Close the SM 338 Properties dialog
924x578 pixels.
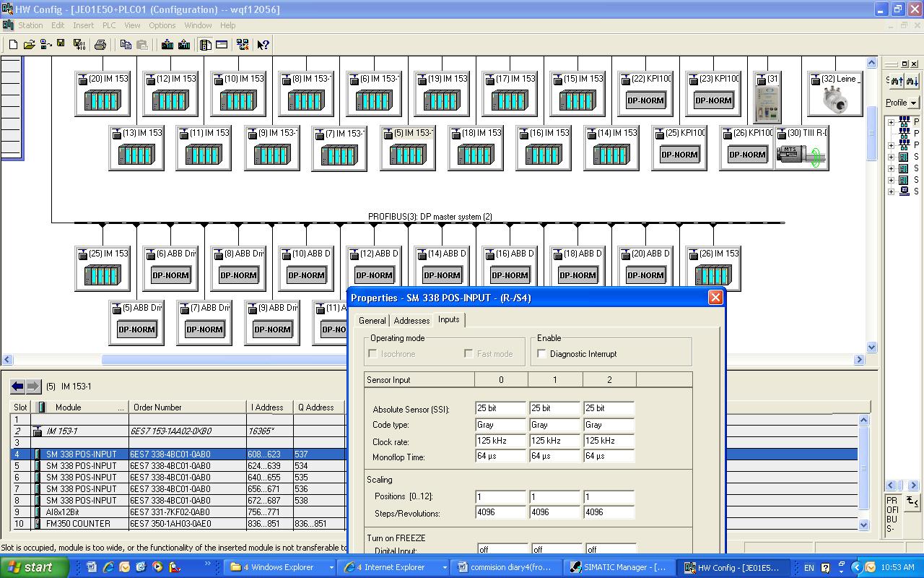click(715, 298)
